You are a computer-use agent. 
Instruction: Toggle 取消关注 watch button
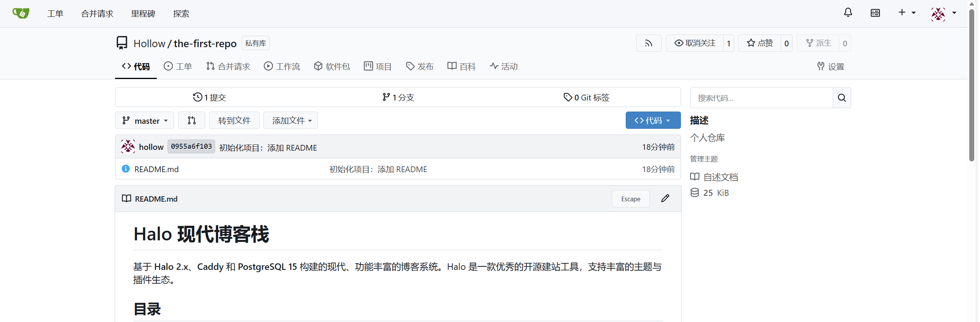pos(695,43)
